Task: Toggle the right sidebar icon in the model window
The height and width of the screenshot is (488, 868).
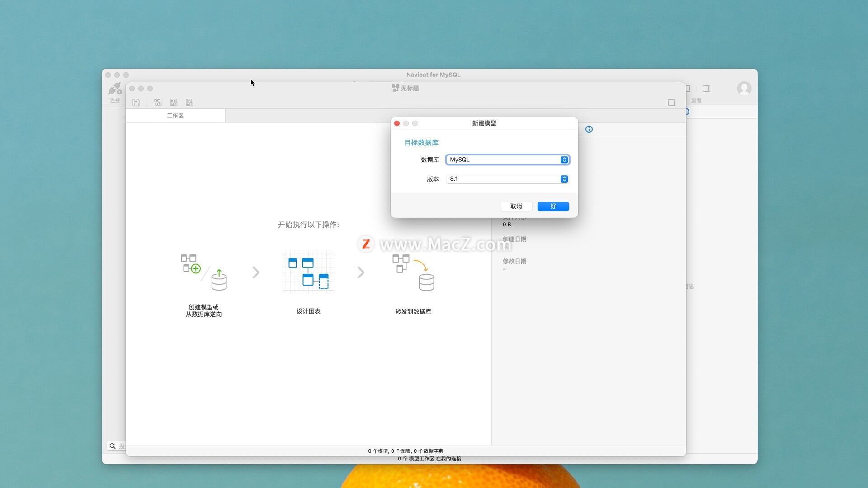Action: [x=672, y=103]
